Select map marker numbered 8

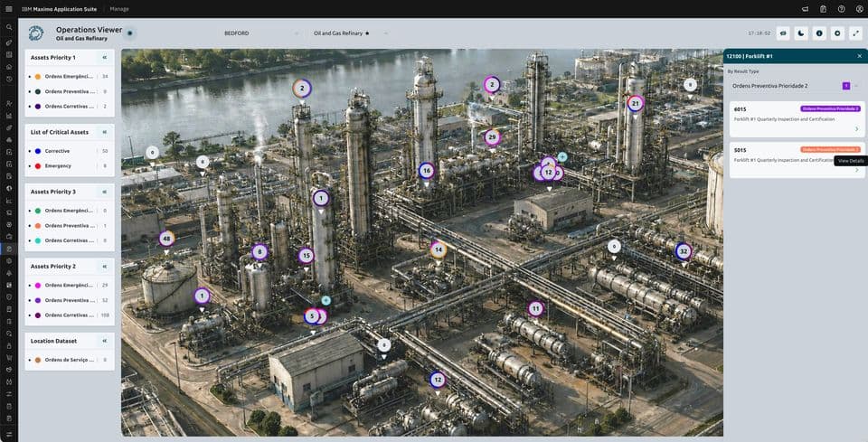tap(259, 252)
